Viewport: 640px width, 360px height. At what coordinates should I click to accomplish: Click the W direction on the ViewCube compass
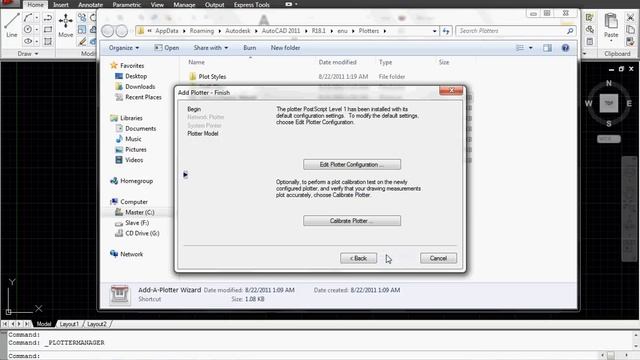pos(588,103)
